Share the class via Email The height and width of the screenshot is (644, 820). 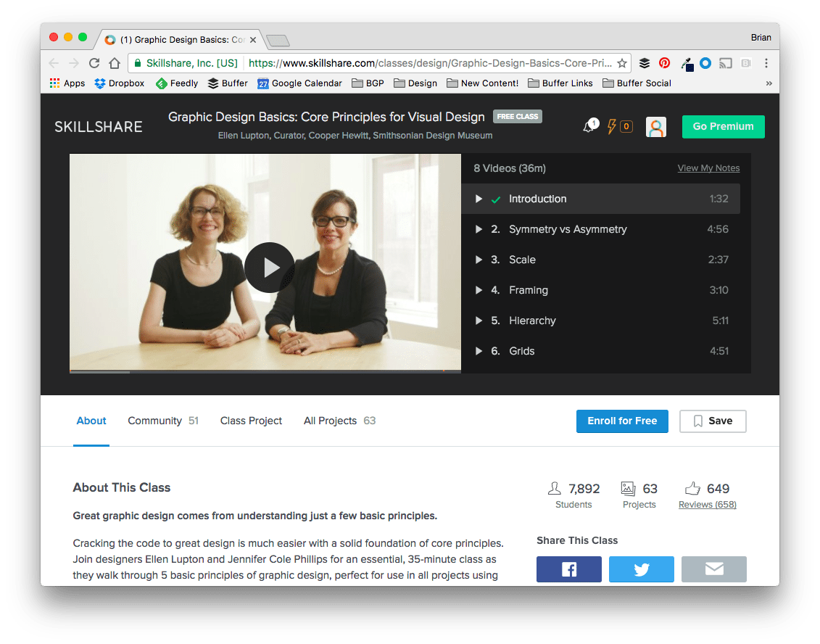pyautogui.click(x=713, y=569)
